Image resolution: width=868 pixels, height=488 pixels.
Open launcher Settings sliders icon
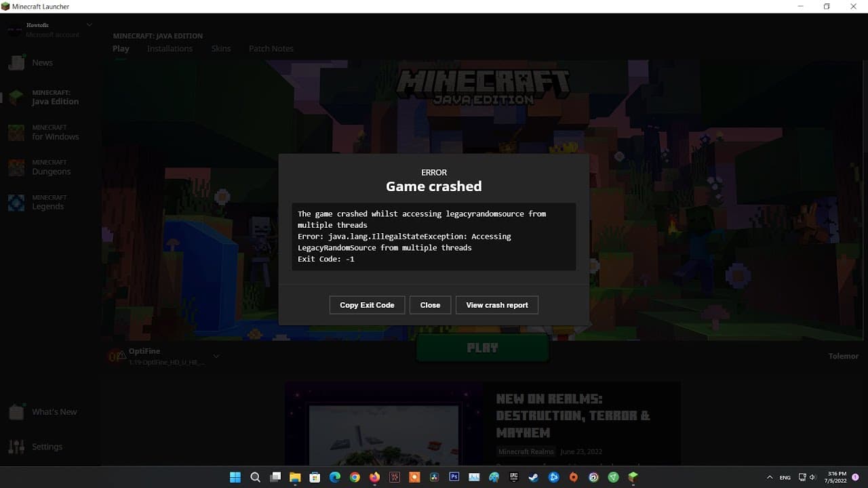[16, 447]
